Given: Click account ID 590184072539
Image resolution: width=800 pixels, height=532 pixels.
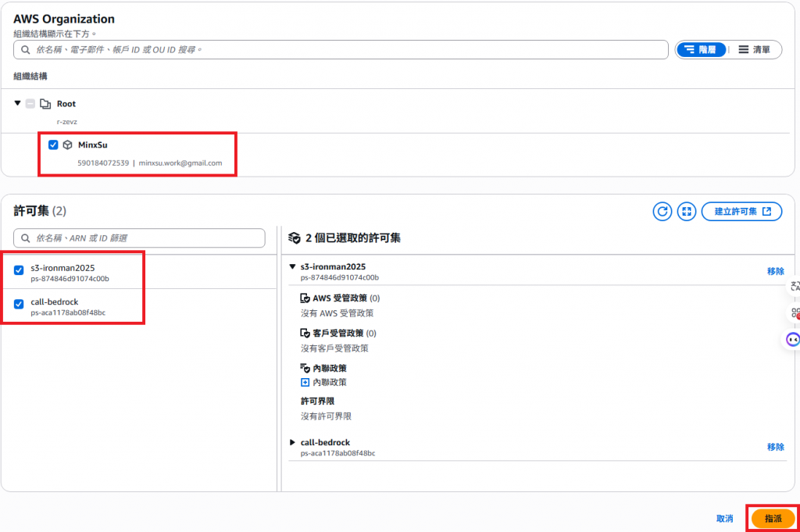Looking at the screenshot, I should (x=103, y=163).
